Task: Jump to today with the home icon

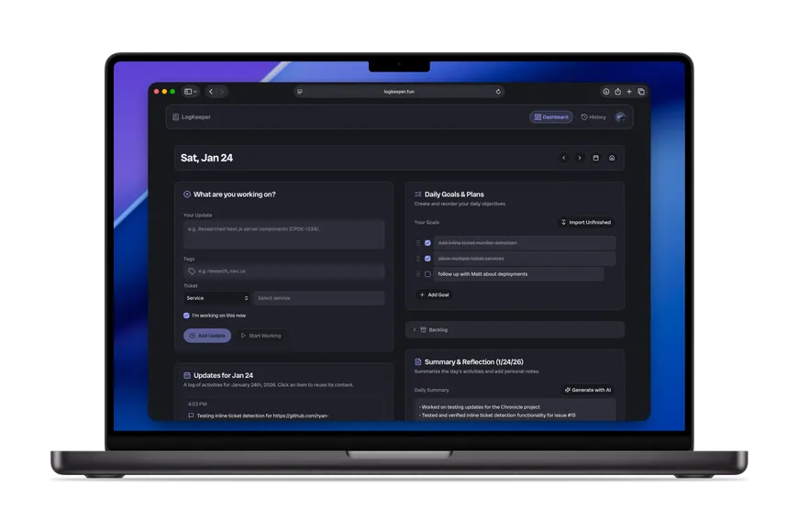Action: click(x=612, y=158)
